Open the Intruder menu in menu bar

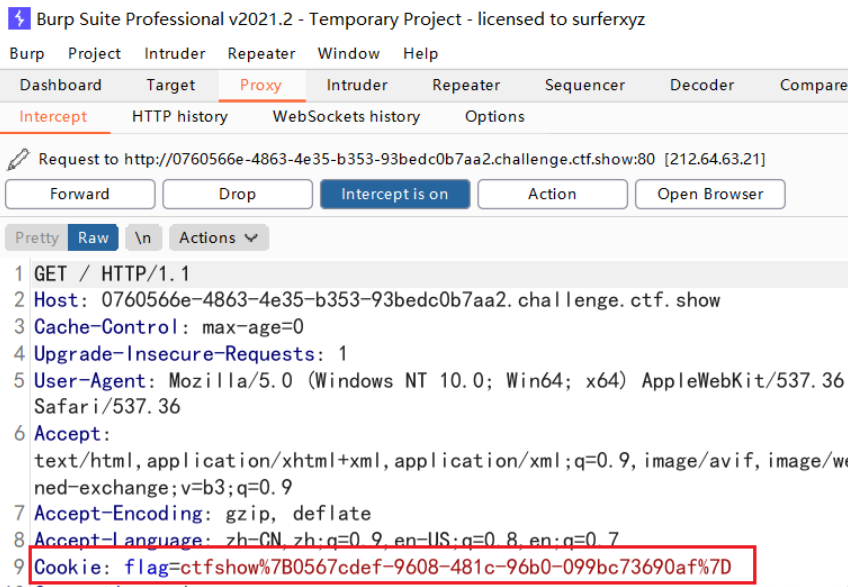click(x=175, y=54)
